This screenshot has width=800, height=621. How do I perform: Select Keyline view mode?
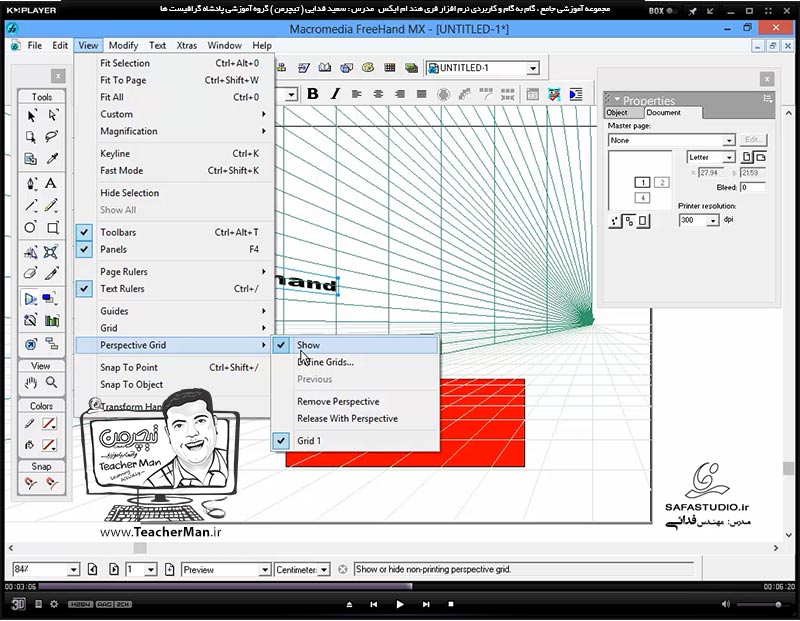173,154
